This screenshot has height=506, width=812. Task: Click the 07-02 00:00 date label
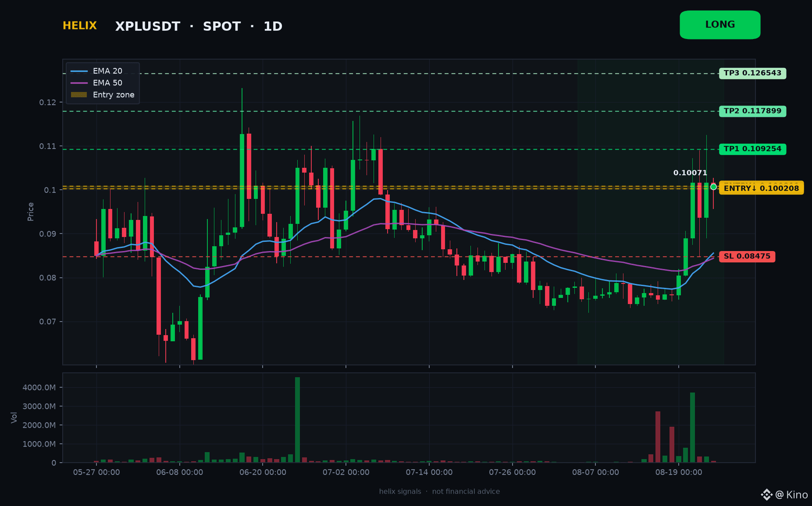tap(346, 472)
